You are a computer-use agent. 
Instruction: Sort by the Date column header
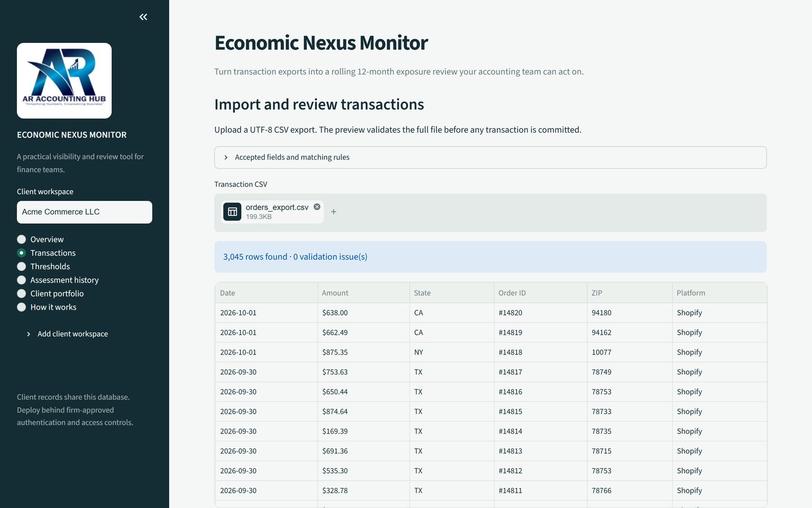(266, 293)
